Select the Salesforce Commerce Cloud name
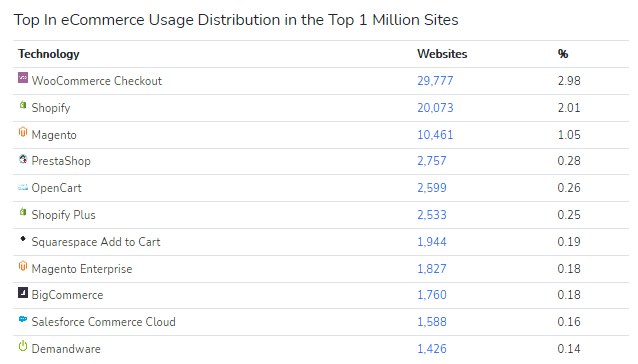 pyautogui.click(x=104, y=322)
